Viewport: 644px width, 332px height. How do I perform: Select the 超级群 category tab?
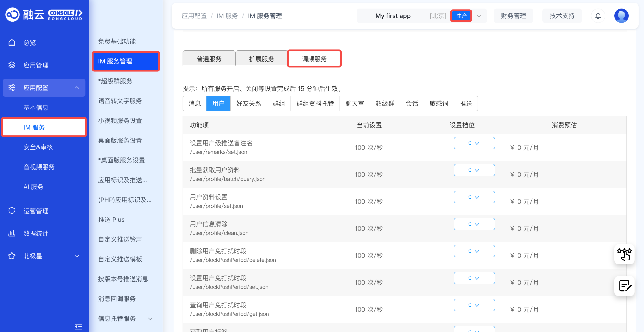(x=385, y=103)
